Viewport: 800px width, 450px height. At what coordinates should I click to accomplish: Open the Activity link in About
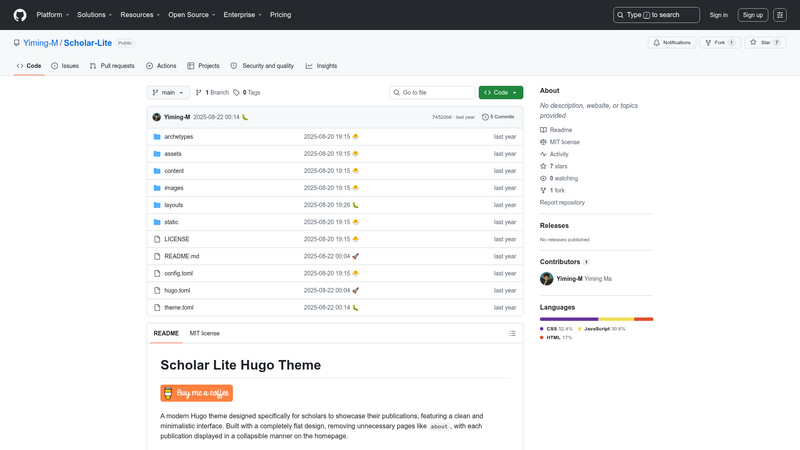point(554,154)
